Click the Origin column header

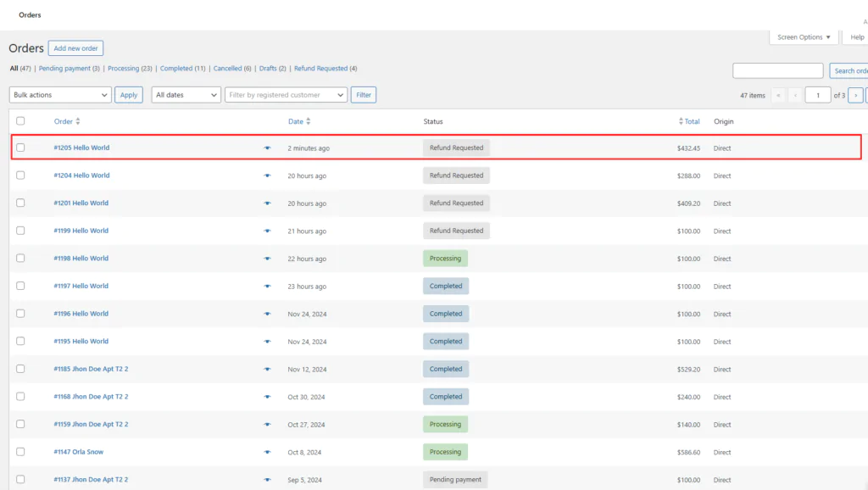[x=724, y=121]
